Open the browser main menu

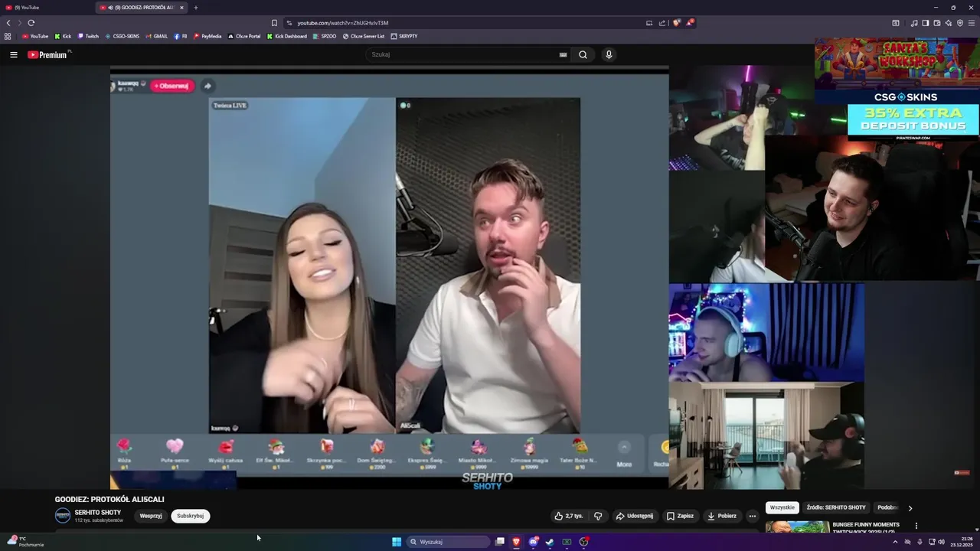(x=972, y=23)
